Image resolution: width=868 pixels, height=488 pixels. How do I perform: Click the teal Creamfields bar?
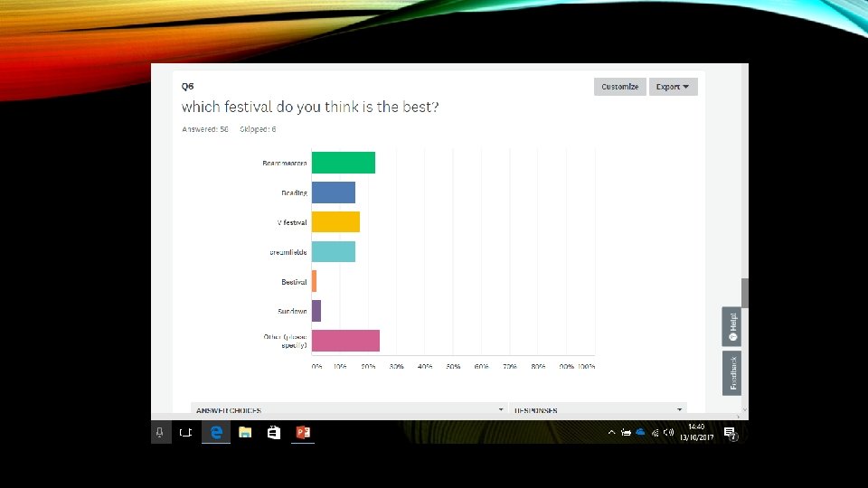[x=334, y=252]
